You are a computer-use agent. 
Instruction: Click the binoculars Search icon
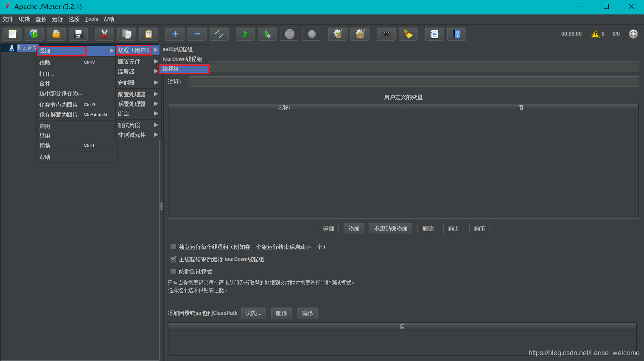pyautogui.click(x=386, y=34)
